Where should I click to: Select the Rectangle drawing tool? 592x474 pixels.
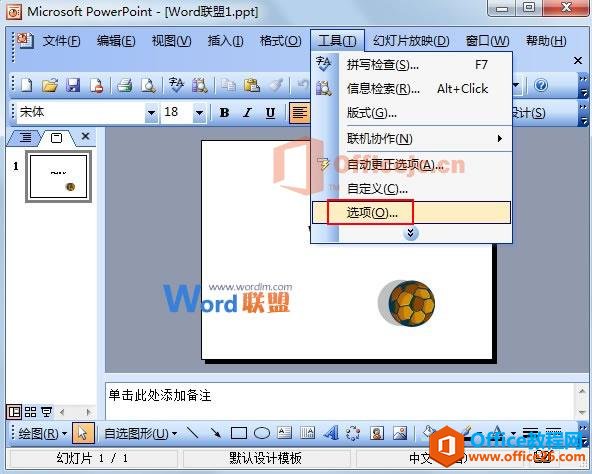tap(239, 433)
